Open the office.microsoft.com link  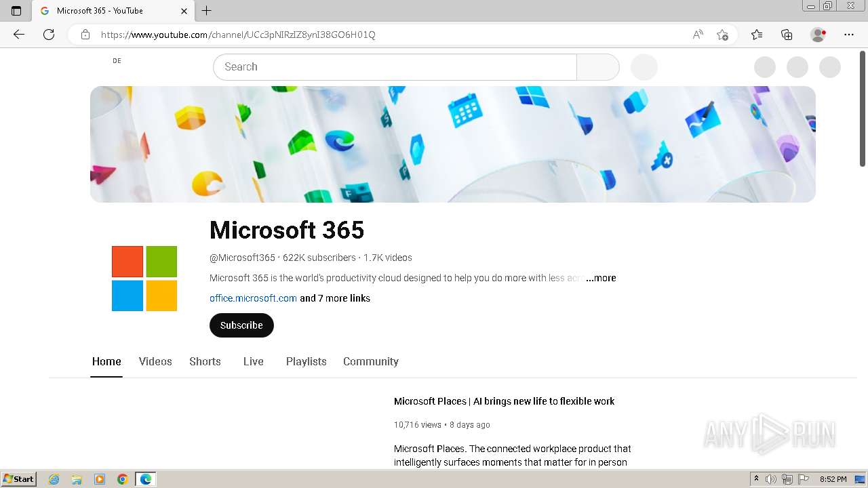tap(253, 298)
